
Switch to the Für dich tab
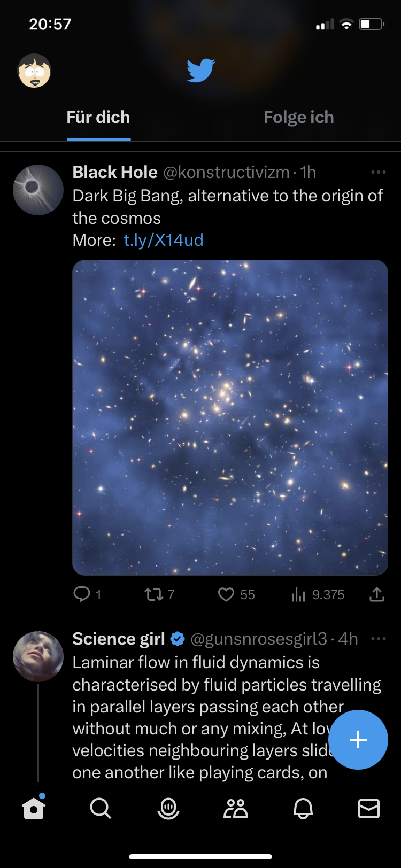[x=98, y=118]
